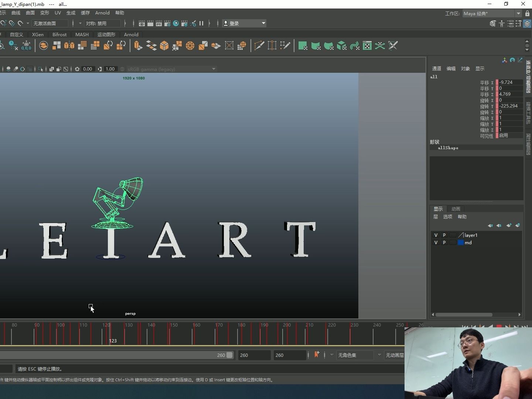Switch to the 动画 layer tab
The width and height of the screenshot is (532, 399).
456,209
